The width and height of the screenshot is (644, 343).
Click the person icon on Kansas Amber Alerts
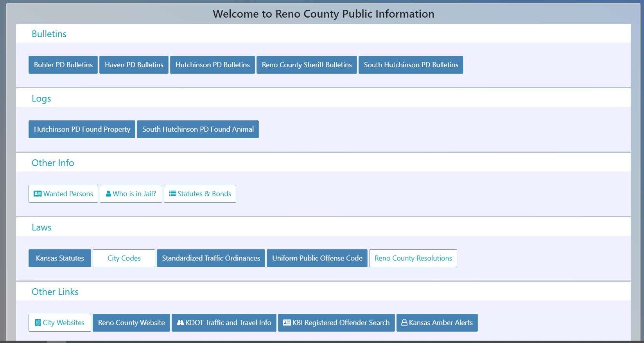pyautogui.click(x=404, y=323)
